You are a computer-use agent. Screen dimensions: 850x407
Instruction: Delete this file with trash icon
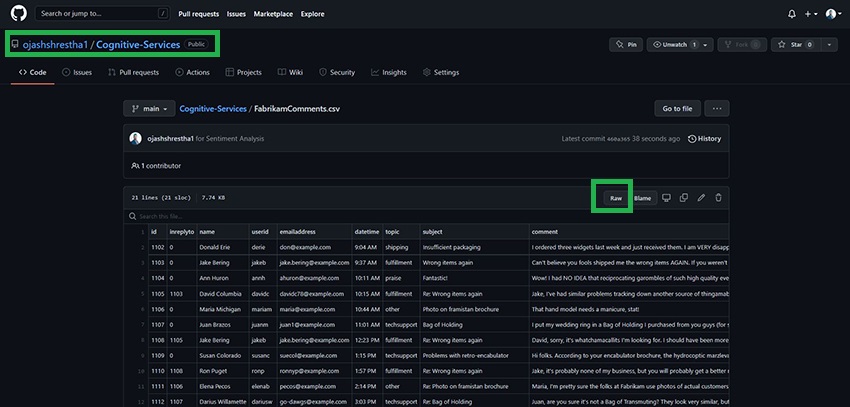(718, 198)
